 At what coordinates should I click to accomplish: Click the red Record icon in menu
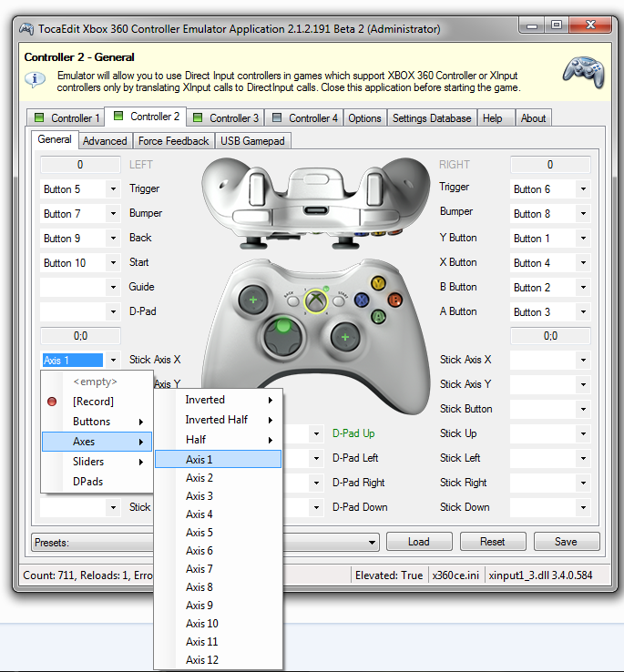pos(52,402)
